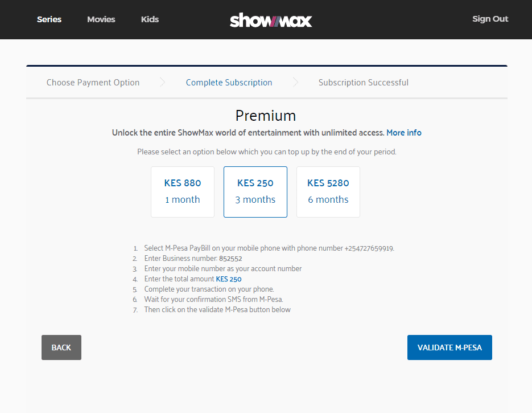Open the Movies section

tap(101, 19)
